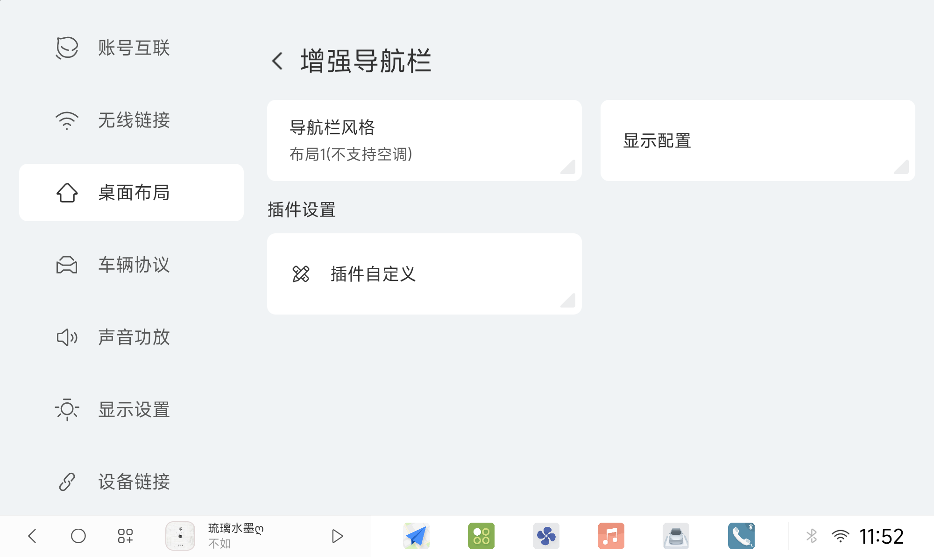
Task: Open the music app from the dock
Action: pos(611,536)
